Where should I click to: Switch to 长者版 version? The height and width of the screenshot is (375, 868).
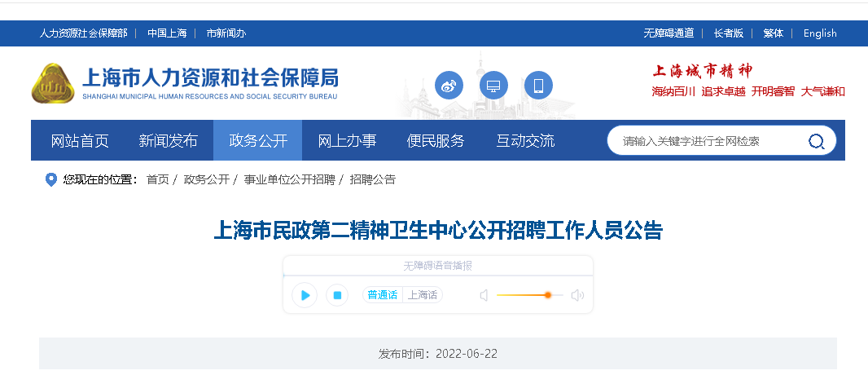click(x=729, y=33)
